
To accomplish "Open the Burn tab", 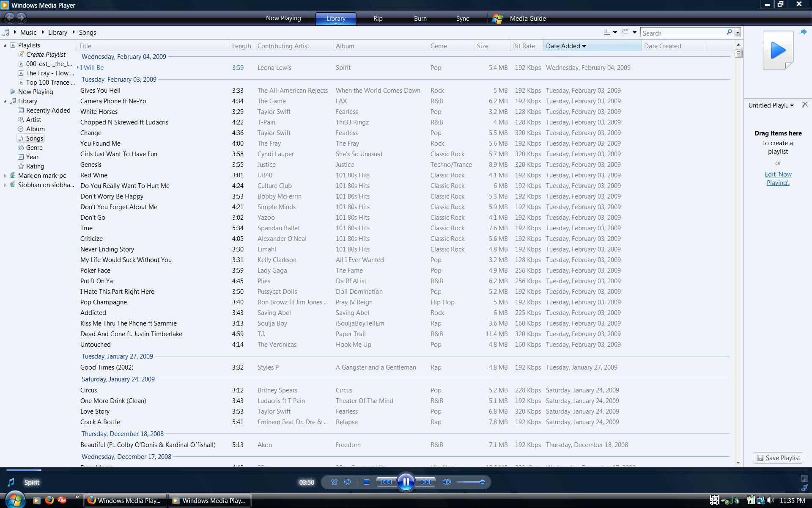I will coord(420,18).
